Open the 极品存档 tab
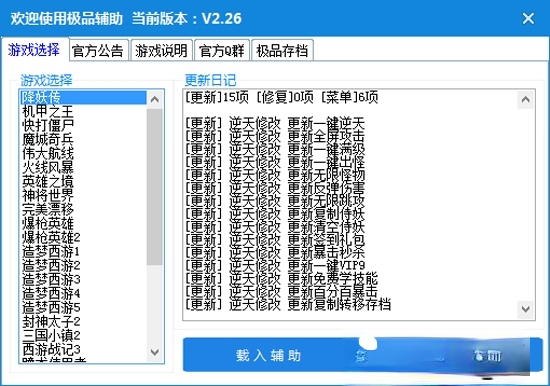Screen dimensions: 550x386 pos(282,51)
